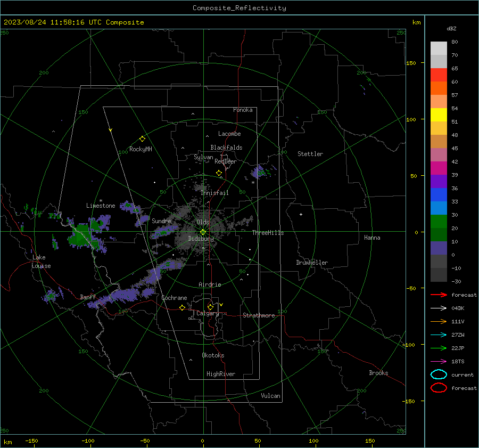This screenshot has height=448, width=479.
Task: Click the Banff town label
Action: (88, 297)
